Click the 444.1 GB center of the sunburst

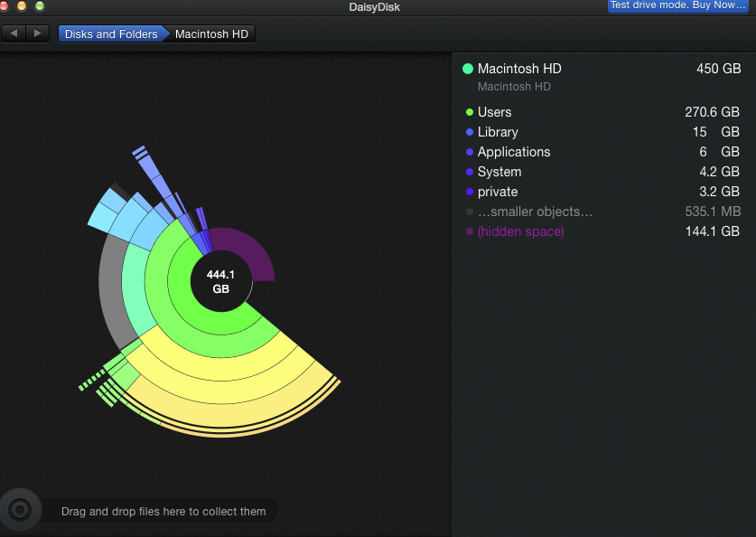pos(220,282)
